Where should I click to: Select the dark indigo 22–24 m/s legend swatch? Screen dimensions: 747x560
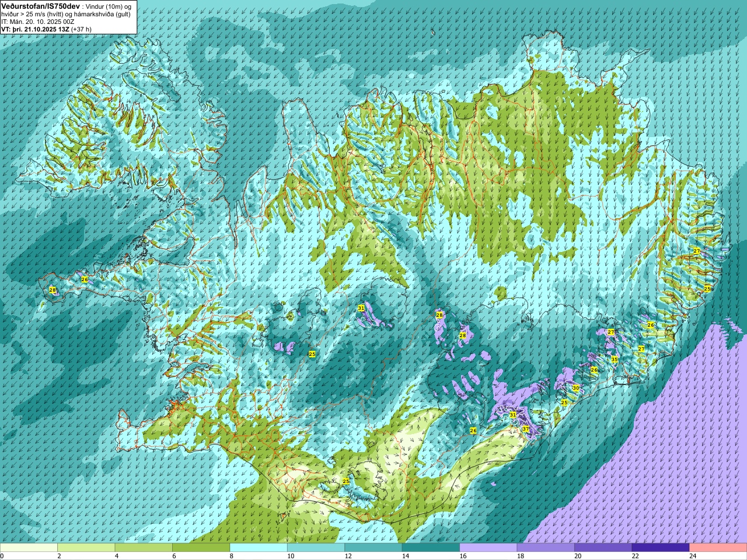[661, 548]
